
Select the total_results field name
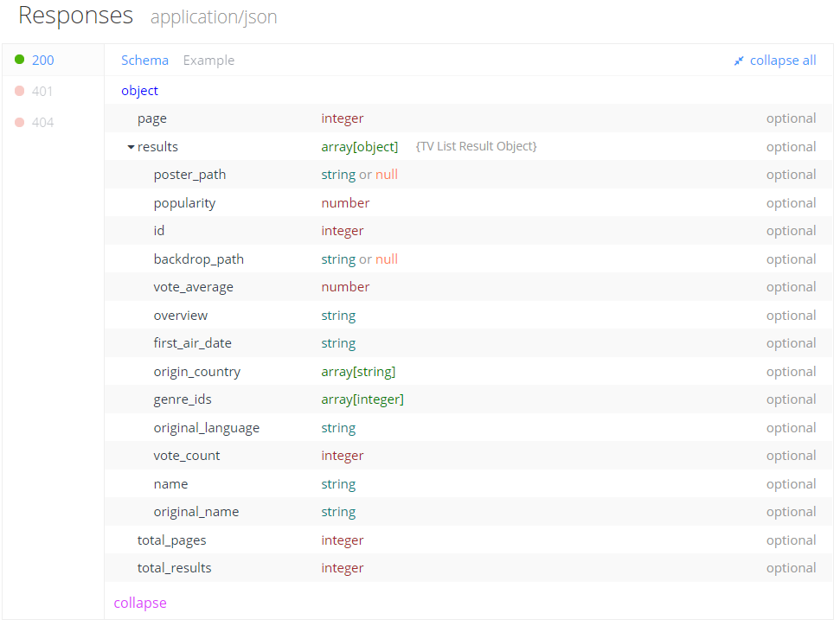tap(174, 568)
